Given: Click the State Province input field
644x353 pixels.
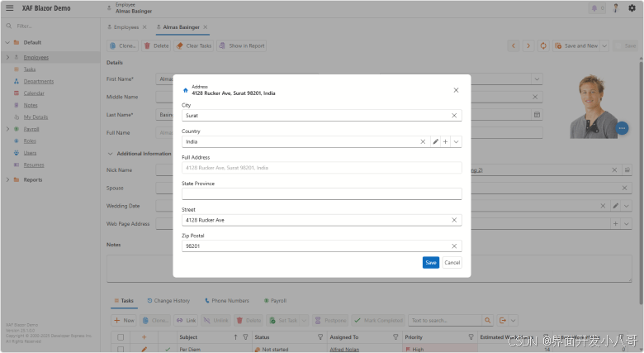Looking at the screenshot, I should 322,193.
